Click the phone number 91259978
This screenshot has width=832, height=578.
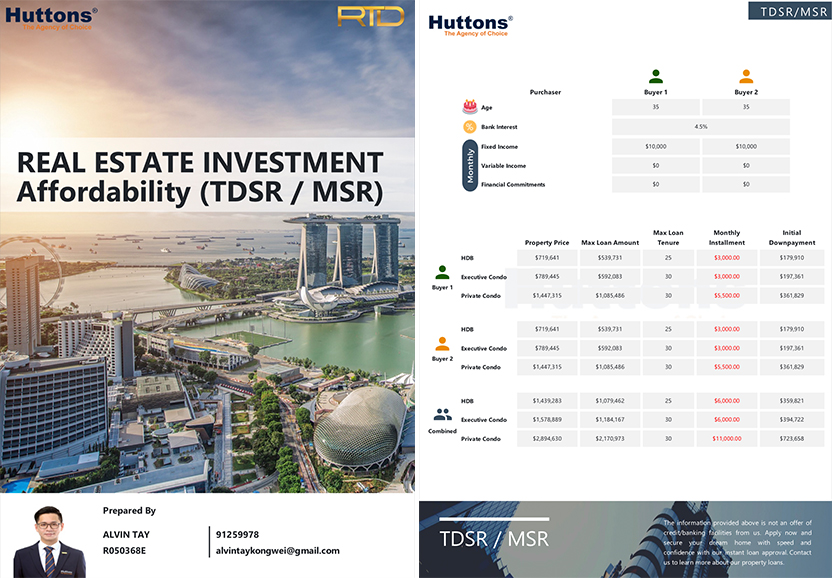click(237, 534)
